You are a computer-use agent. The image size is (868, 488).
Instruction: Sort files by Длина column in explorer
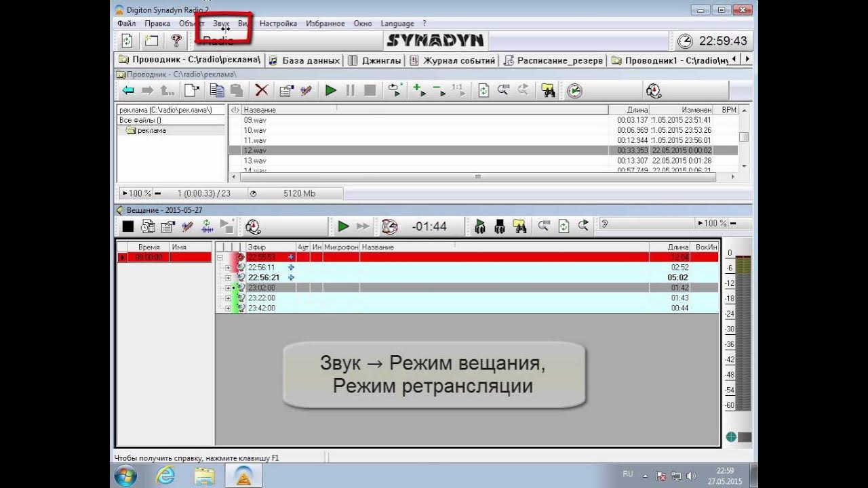[x=629, y=110]
